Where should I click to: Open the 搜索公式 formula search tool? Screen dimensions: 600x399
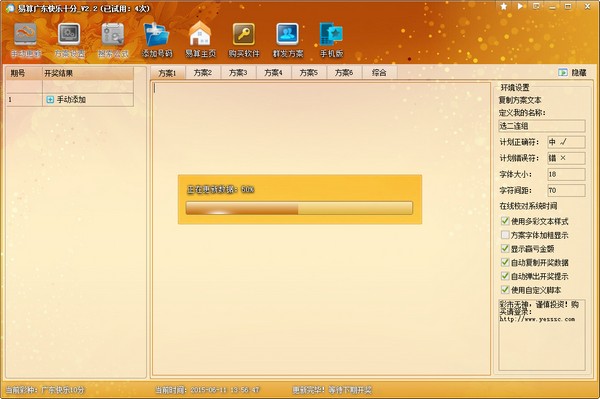[x=113, y=34]
